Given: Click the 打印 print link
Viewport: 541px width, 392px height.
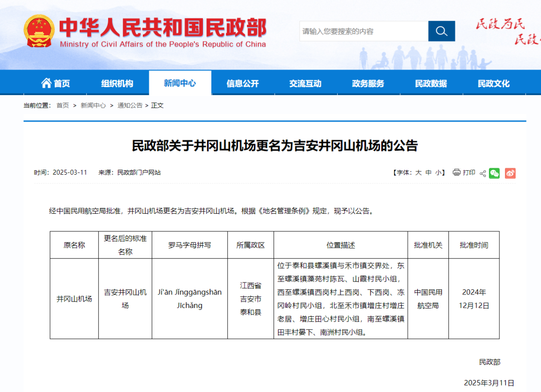Looking at the screenshot, I should tap(469, 172).
